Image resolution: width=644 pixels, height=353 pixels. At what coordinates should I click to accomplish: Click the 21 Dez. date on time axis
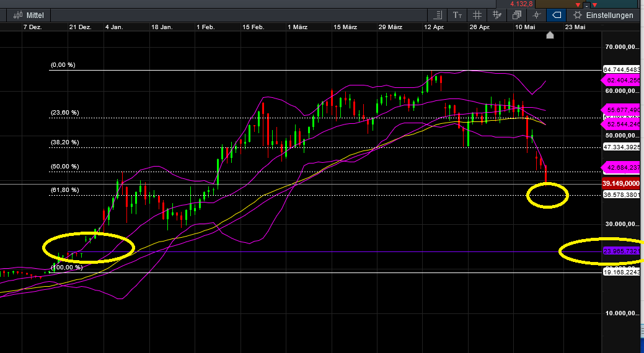click(x=80, y=27)
